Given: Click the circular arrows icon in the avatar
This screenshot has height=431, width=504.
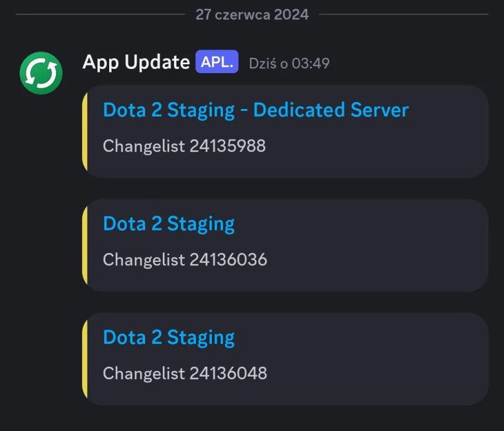Looking at the screenshot, I should click(x=41, y=72).
